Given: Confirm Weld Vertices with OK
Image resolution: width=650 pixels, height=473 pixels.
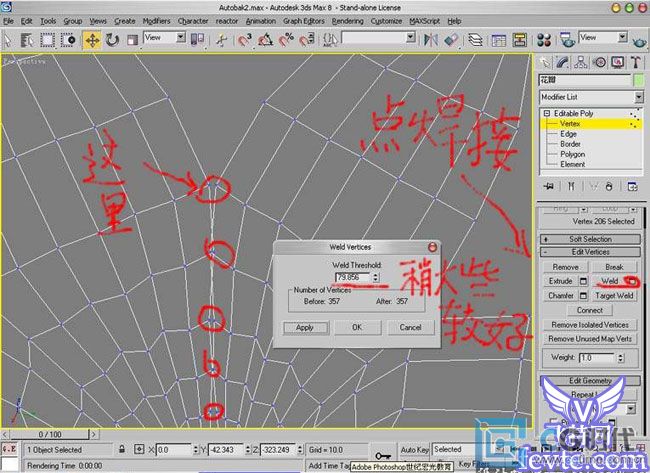Looking at the screenshot, I should coord(357,327).
